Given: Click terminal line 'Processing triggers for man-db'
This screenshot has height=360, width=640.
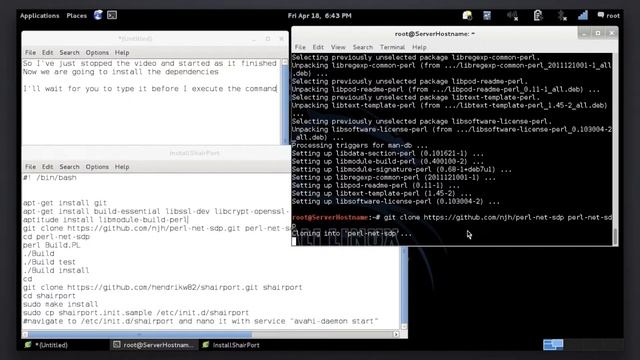Looking at the screenshot, I should (360, 145).
